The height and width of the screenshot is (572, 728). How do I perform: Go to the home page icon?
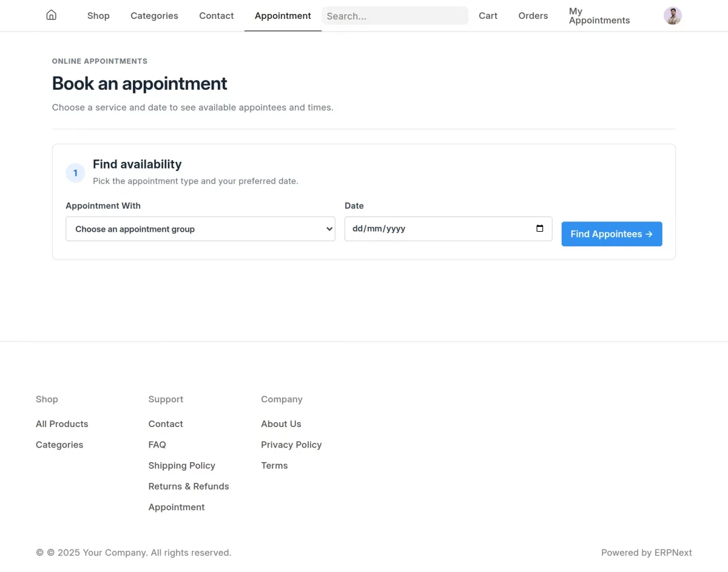52,15
